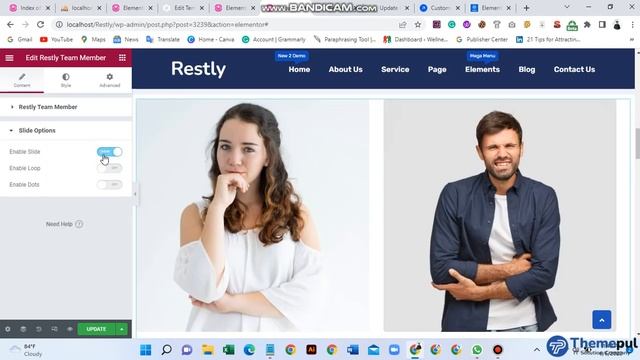Open the Chrome profile avatar
Screen dimensions: 640x360
617,24
